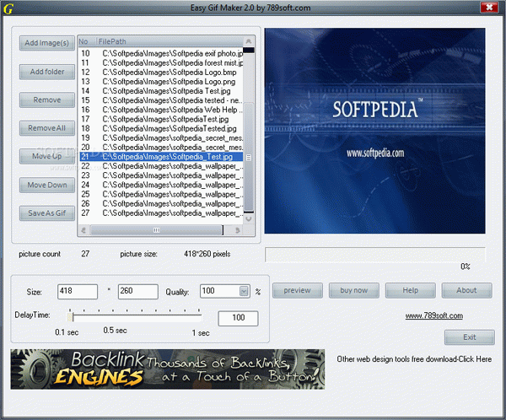The width and height of the screenshot is (506, 420).
Task: Select row 24 softpedia_wallpaper file
Action: pyautogui.click(x=161, y=185)
